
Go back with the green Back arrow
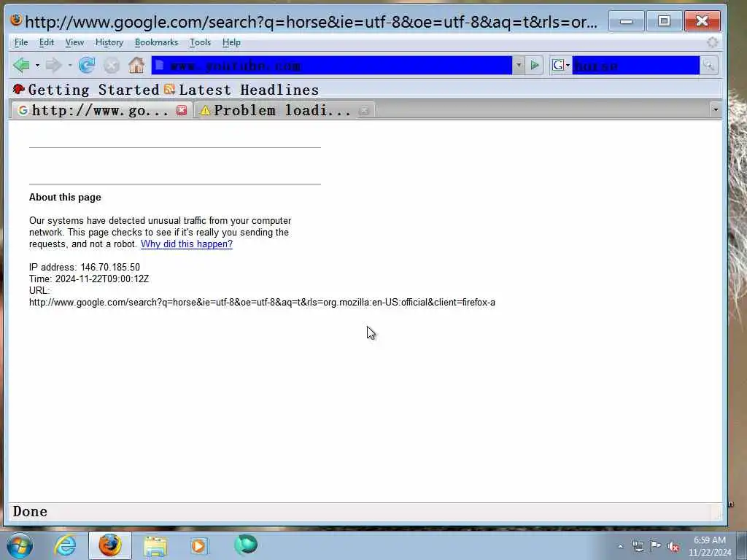pyautogui.click(x=21, y=65)
